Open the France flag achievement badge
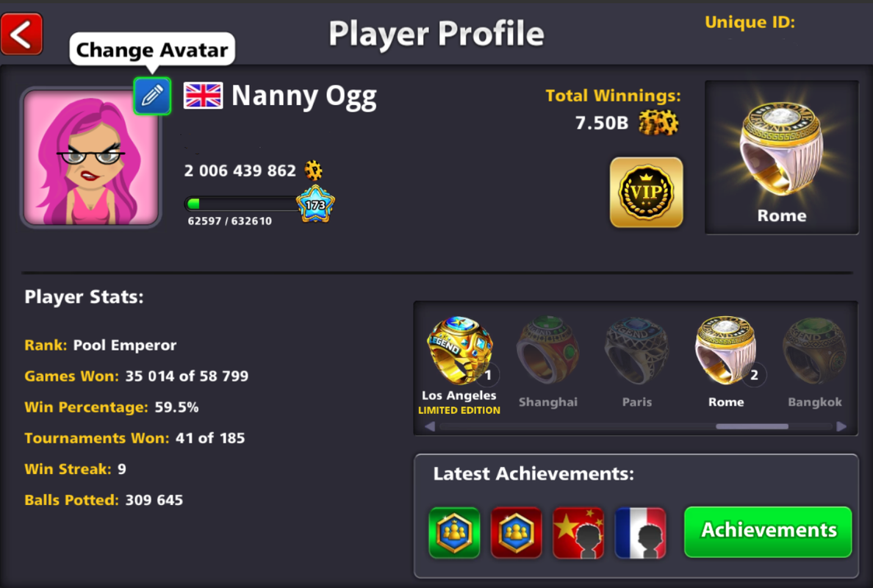This screenshot has width=873, height=588. (640, 532)
